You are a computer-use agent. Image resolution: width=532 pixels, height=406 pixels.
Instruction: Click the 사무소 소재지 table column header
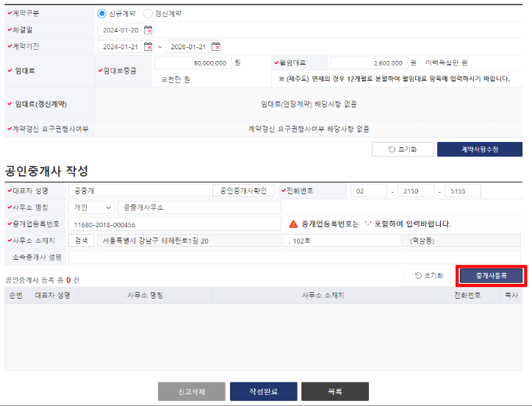(323, 295)
